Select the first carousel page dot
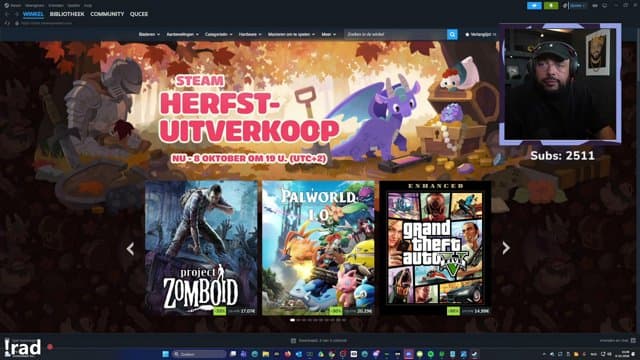 pyautogui.click(x=292, y=320)
